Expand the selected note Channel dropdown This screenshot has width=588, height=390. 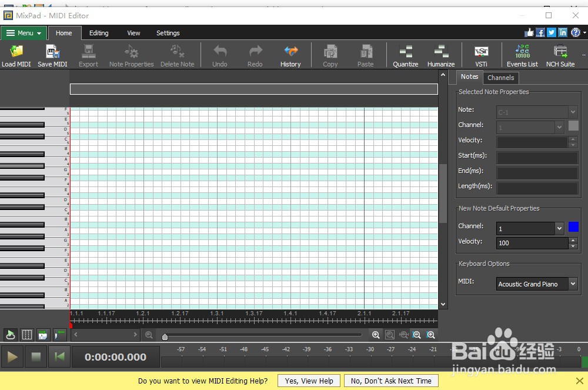coord(560,127)
